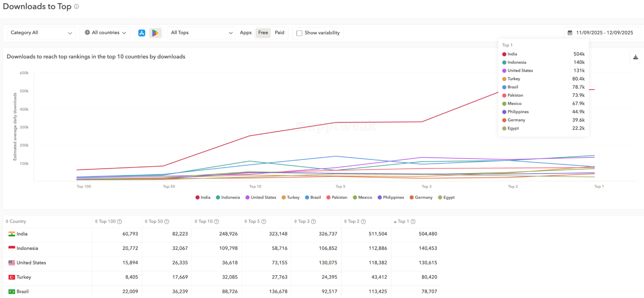Switch to Free apps

pyautogui.click(x=263, y=33)
